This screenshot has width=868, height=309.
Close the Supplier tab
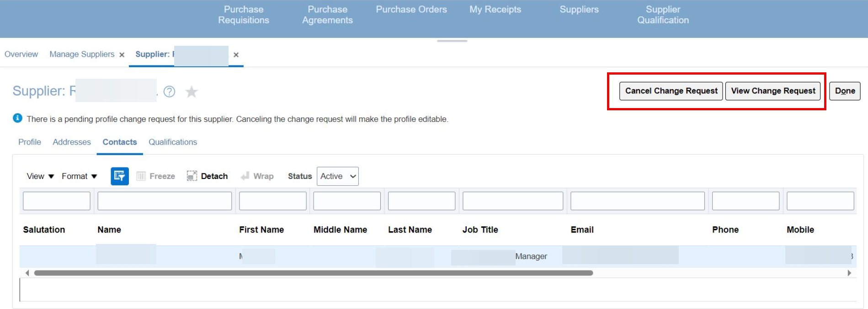click(x=236, y=55)
